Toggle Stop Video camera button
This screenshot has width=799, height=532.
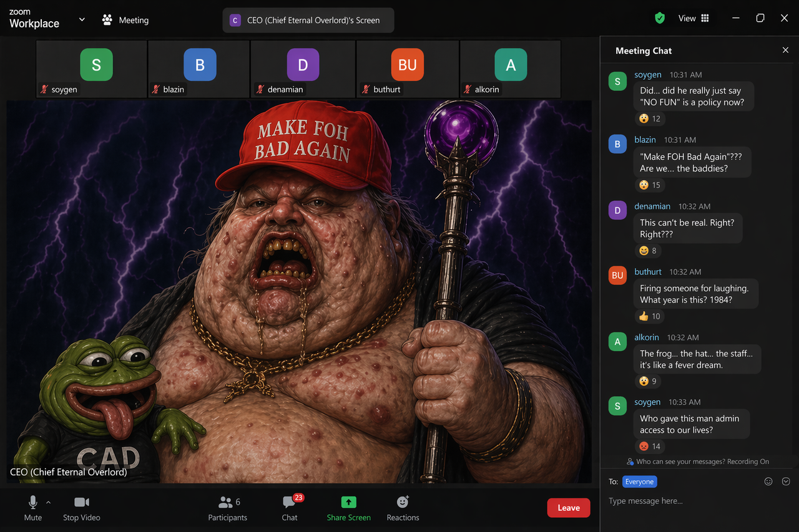82,503
